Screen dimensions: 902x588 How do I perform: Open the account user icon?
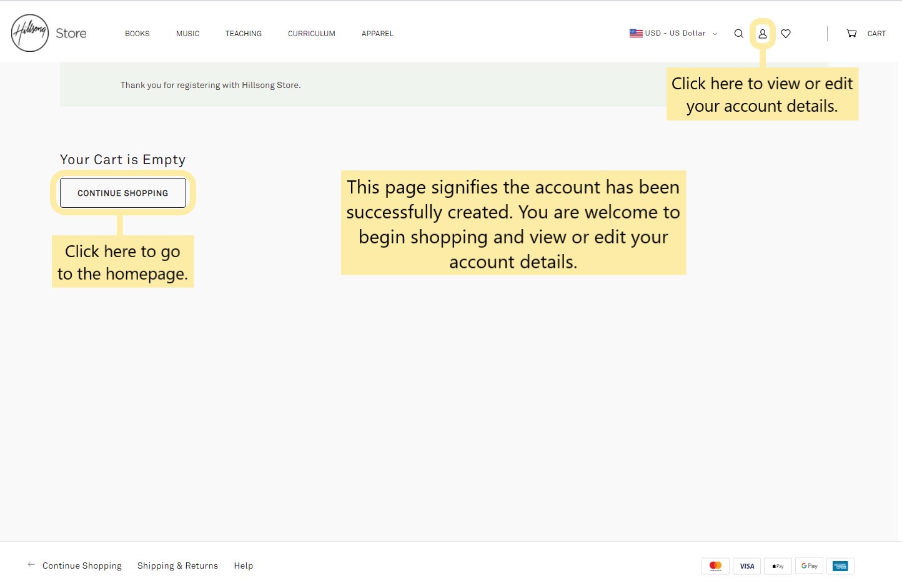tap(762, 34)
